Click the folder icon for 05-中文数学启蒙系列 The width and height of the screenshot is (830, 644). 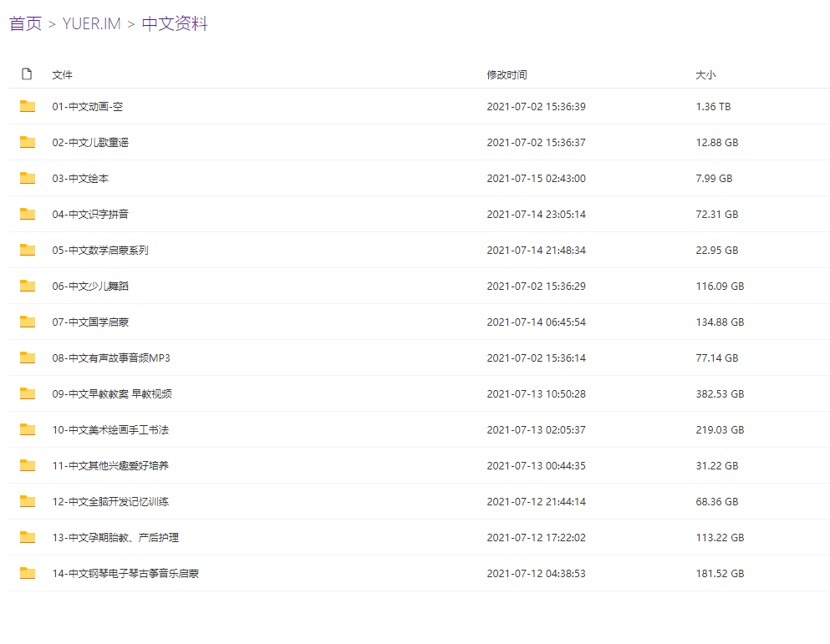pyautogui.click(x=28, y=250)
